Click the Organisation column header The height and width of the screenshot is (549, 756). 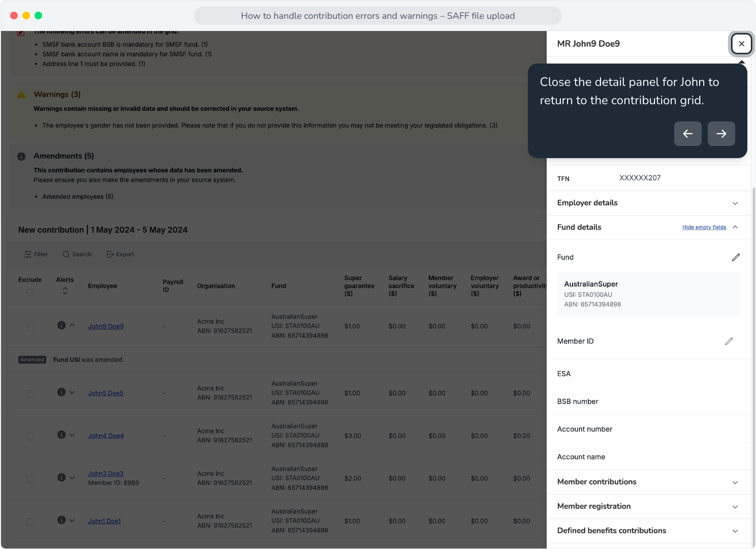[x=216, y=286]
